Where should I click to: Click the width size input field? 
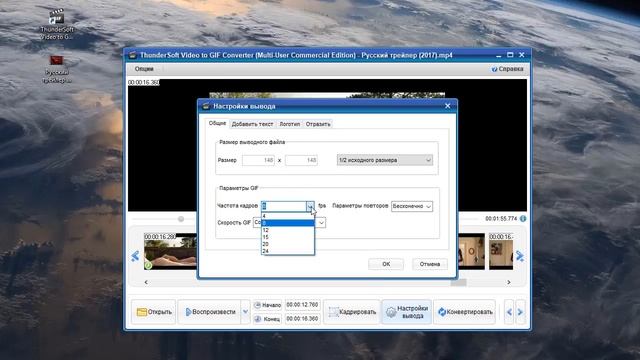pos(259,160)
